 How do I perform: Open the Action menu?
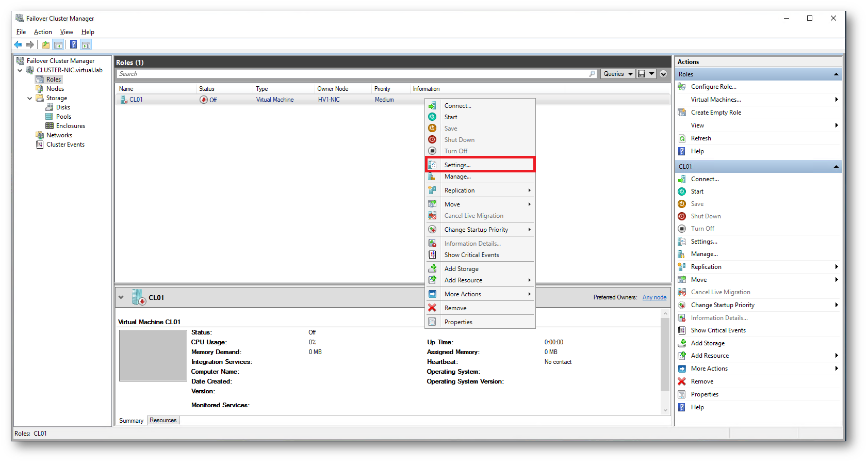pyautogui.click(x=43, y=32)
